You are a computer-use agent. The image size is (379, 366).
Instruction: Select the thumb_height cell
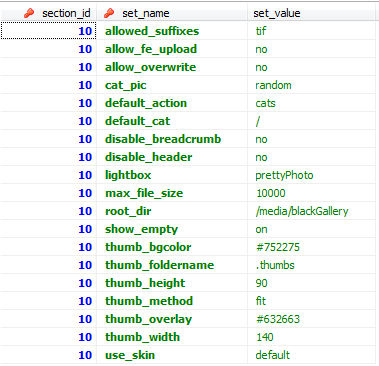pos(172,283)
